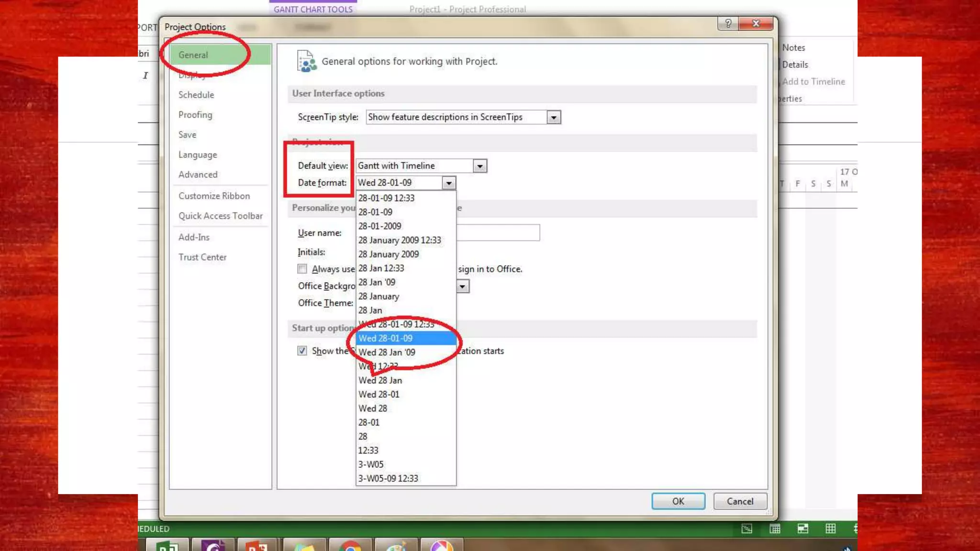Open PowerPoint from the taskbar
Image resolution: width=980 pixels, height=551 pixels.
pyautogui.click(x=257, y=545)
